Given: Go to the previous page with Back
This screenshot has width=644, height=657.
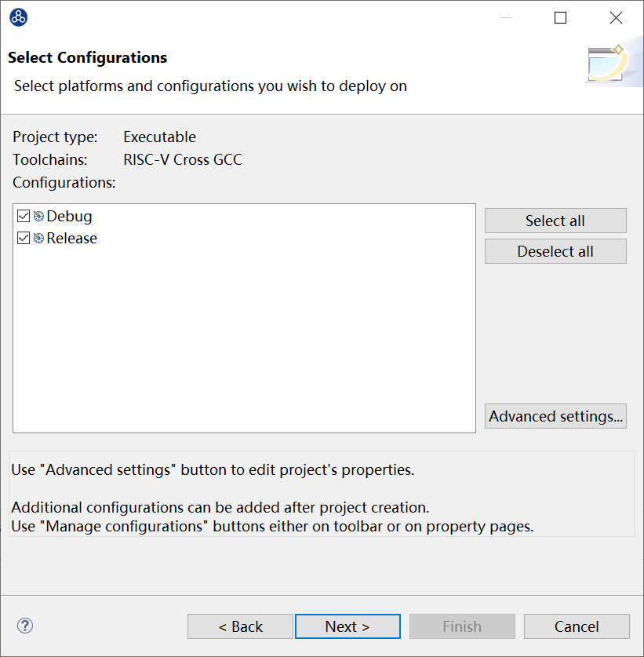Looking at the screenshot, I should pyautogui.click(x=240, y=626).
